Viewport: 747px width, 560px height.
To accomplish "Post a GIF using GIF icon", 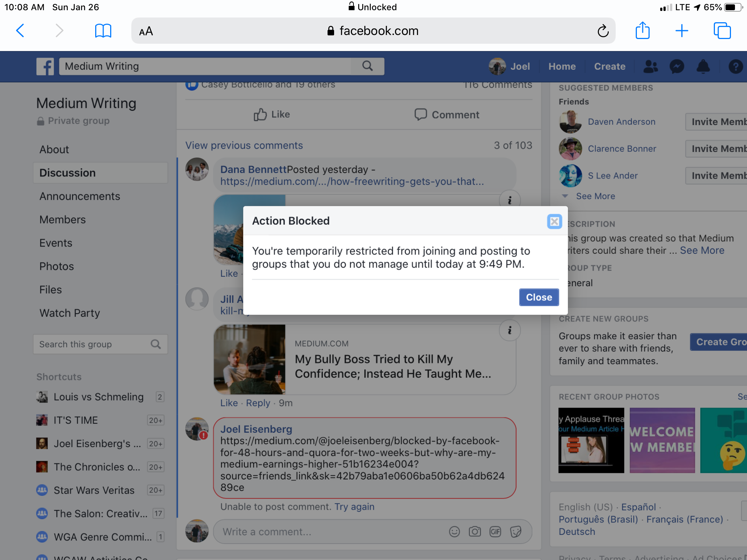I will tap(495, 532).
